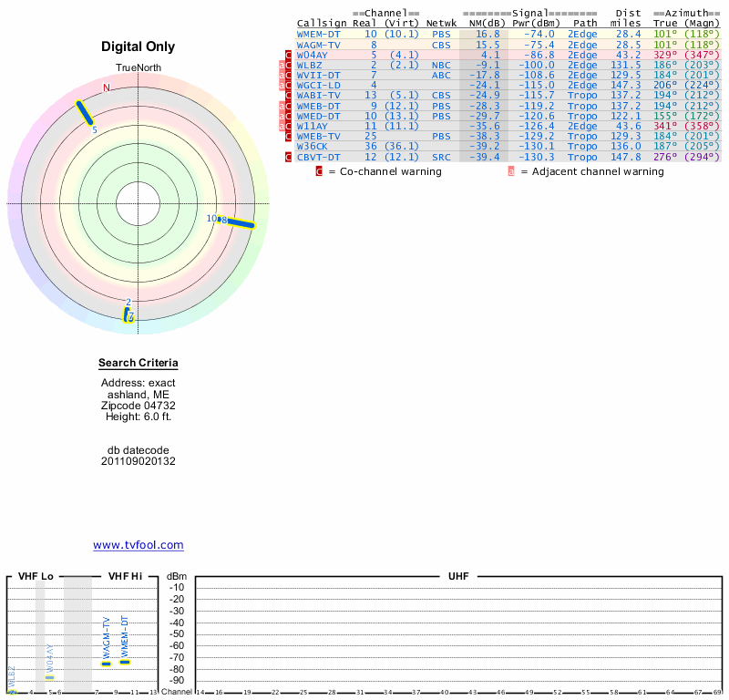
Task: Click the W04AY signal bar in VHF Lo
Action: pyautogui.click(x=50, y=677)
